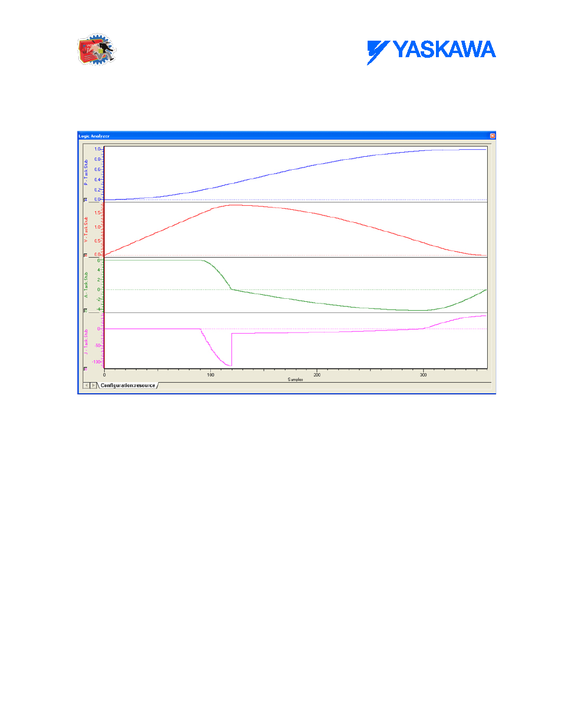Click the 100 mark on the samples axis

point(210,375)
